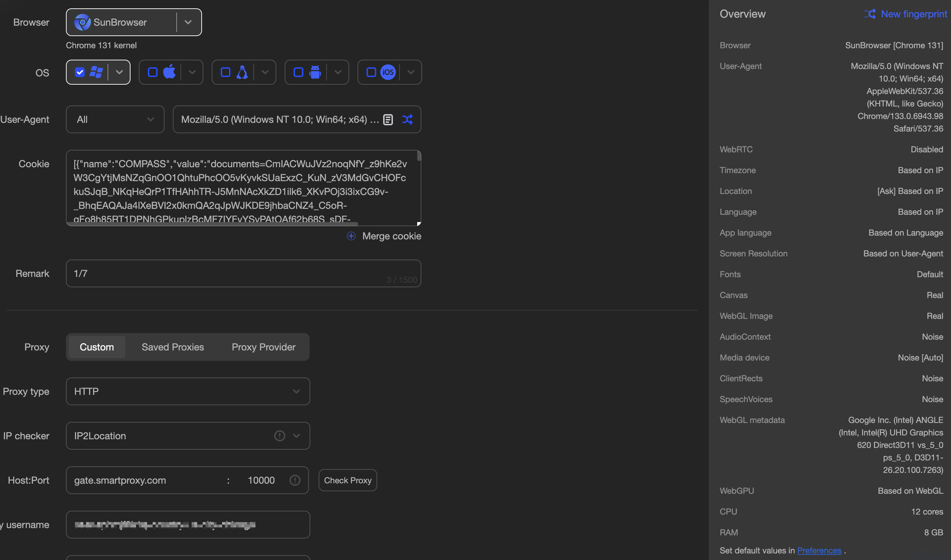Click the 'Chrome 131 kernel' text
Viewport: 951px width, 560px height.
pos(101,45)
